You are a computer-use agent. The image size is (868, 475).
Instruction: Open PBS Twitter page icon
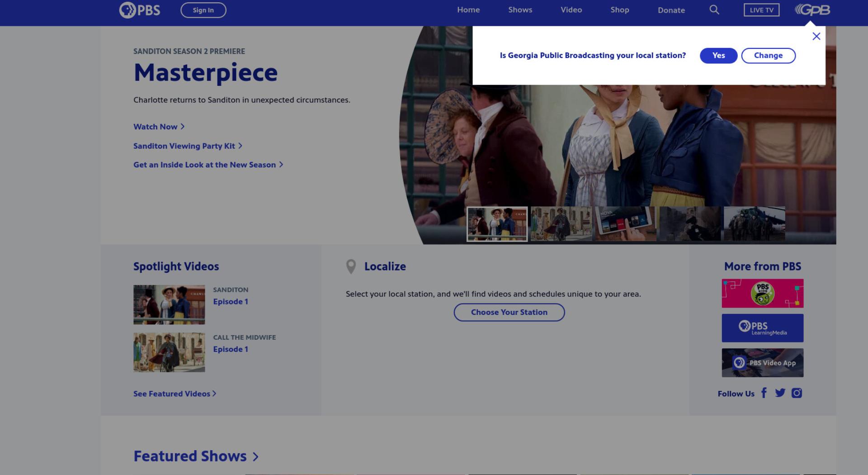point(780,393)
